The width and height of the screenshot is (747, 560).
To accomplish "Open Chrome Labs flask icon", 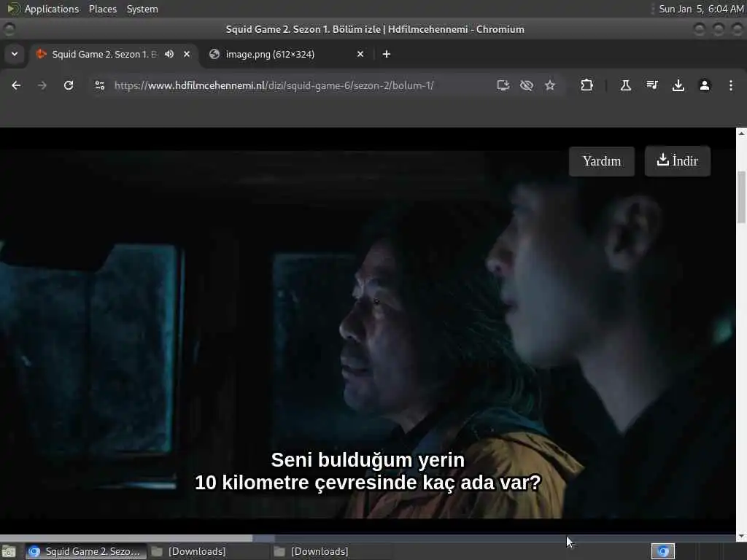I will [x=625, y=85].
